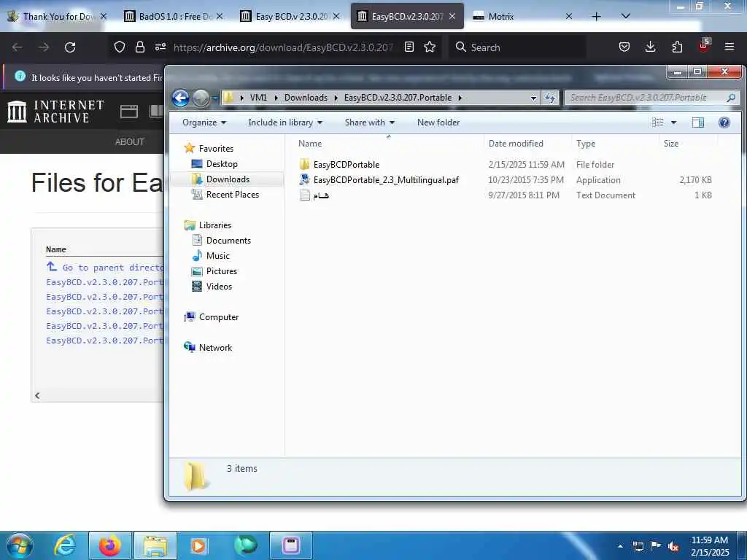Open Windows Media Player taskbar icon
This screenshot has height=560, width=747.
point(199,545)
